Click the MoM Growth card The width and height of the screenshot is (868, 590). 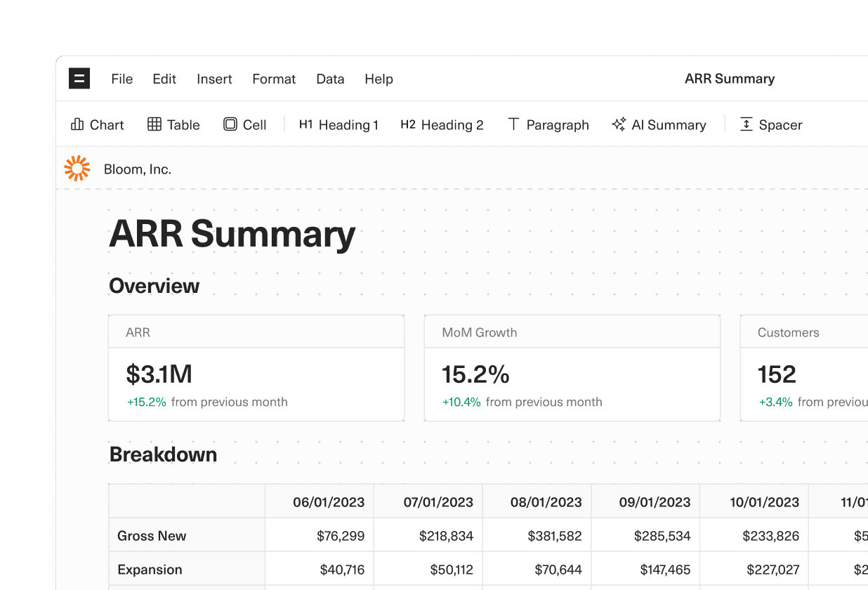[571, 367]
